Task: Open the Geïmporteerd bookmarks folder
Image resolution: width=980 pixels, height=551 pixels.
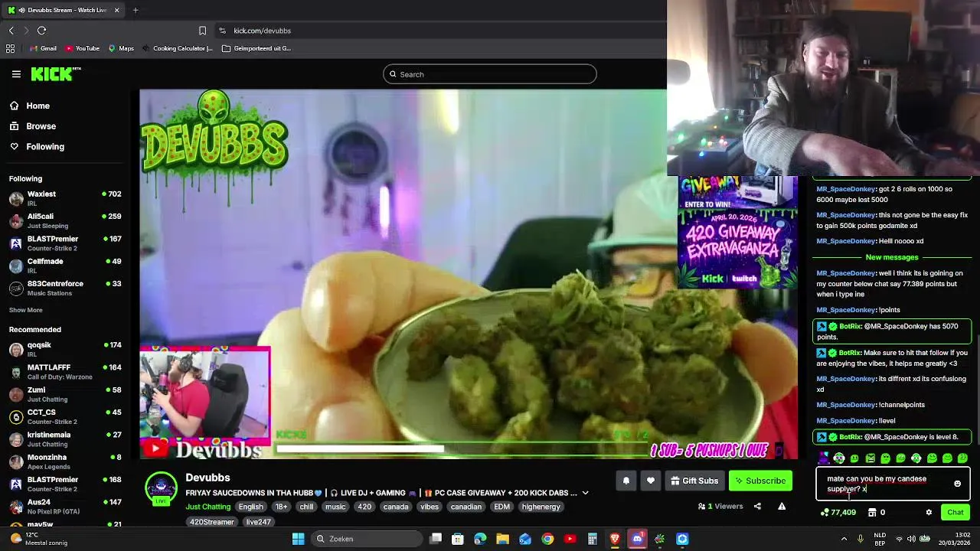Action: point(256,48)
